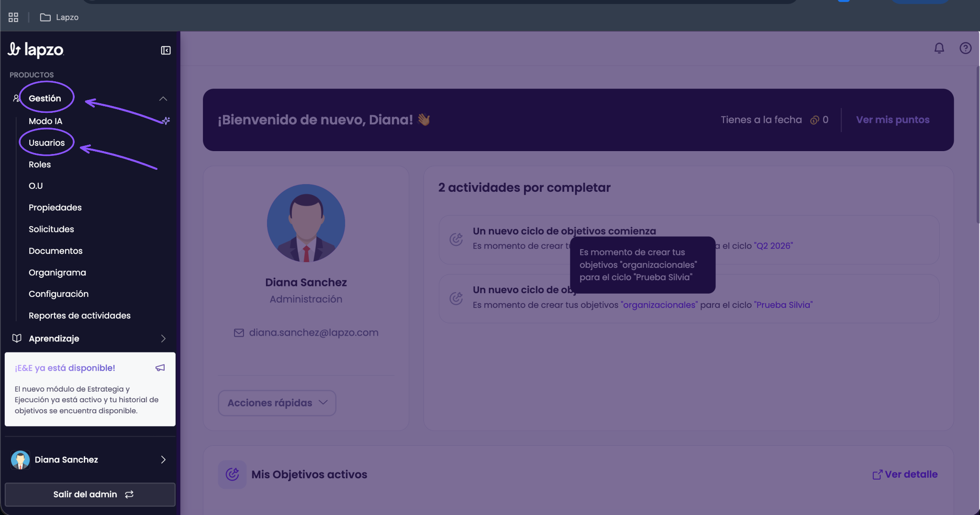Viewport: 980px width, 515px height.
Task: Click the lapzo logo
Action: click(36, 49)
